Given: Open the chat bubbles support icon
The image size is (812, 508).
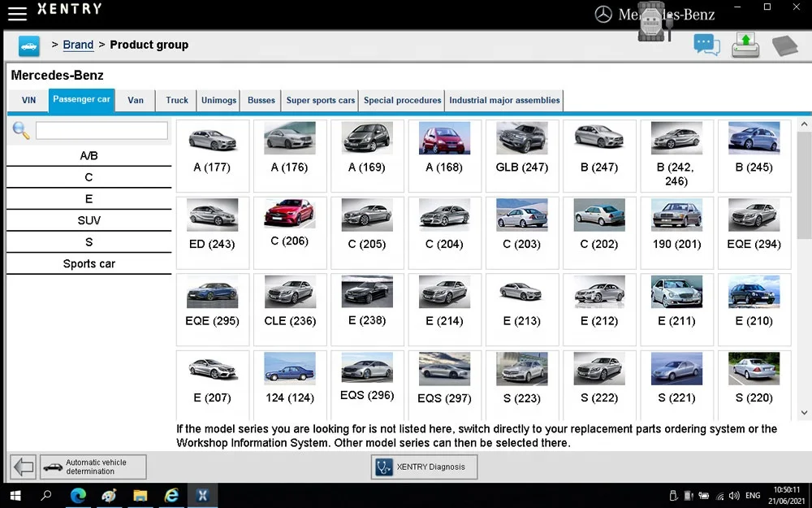Looking at the screenshot, I should coord(706,46).
